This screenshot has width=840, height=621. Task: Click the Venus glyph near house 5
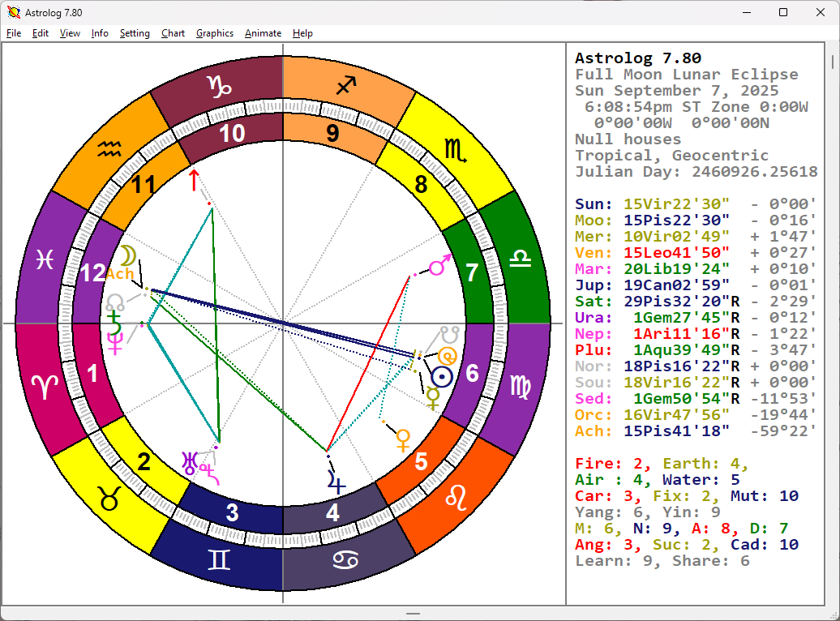click(x=402, y=439)
